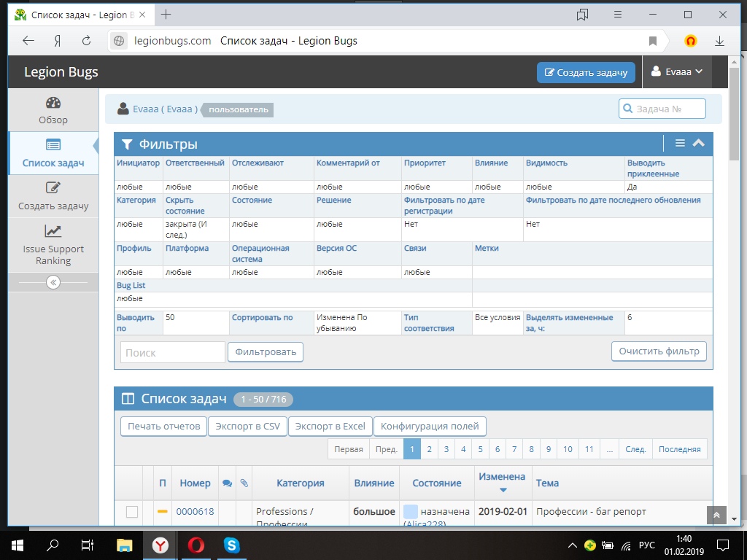Viewport: 747px width, 560px height.
Task: Open the Bug List filter option
Action: tap(131, 285)
